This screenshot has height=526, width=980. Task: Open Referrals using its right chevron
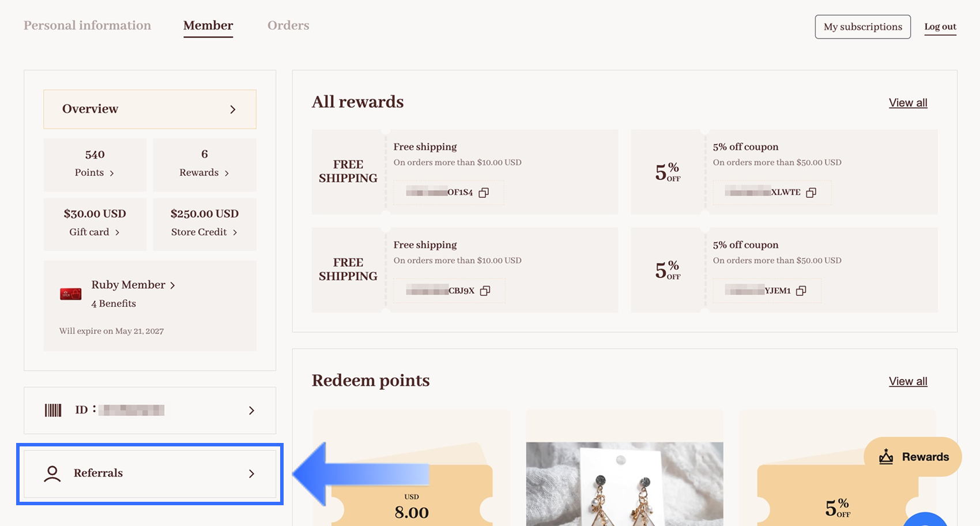click(251, 474)
